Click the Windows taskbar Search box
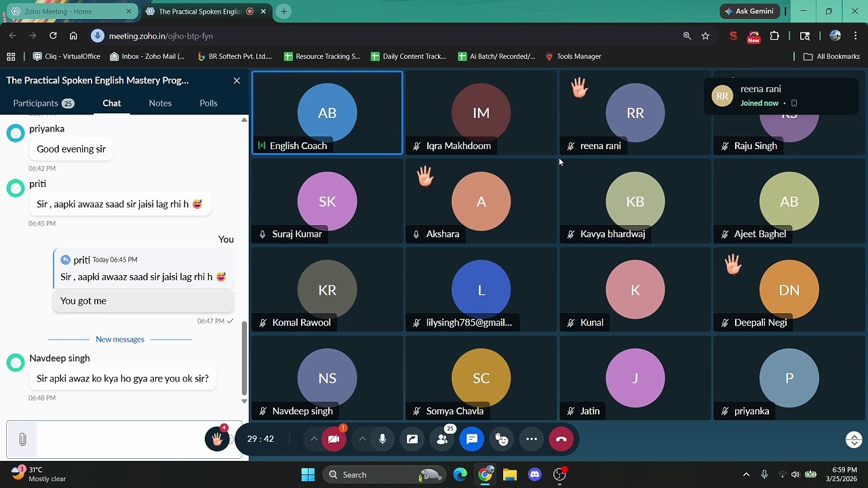Viewport: 868px width, 488px height. click(383, 474)
